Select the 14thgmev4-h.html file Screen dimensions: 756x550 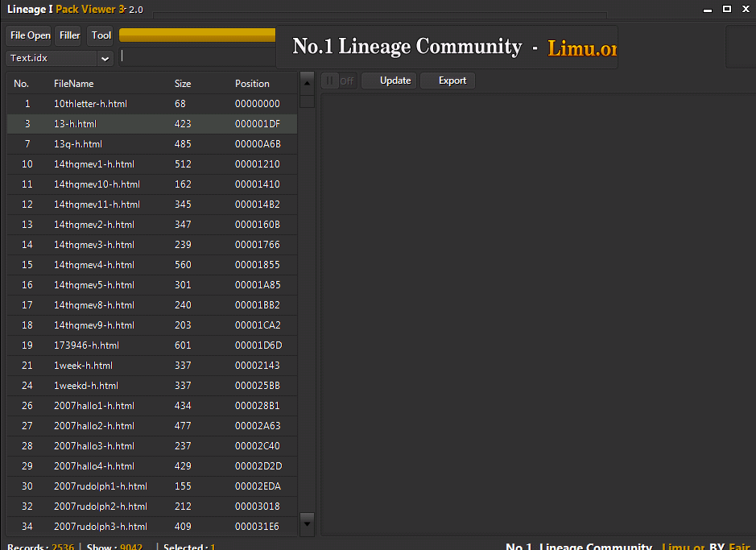tap(152, 265)
